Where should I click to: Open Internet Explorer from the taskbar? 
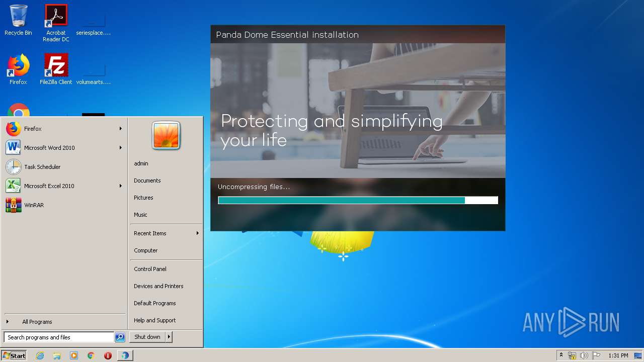[40, 355]
